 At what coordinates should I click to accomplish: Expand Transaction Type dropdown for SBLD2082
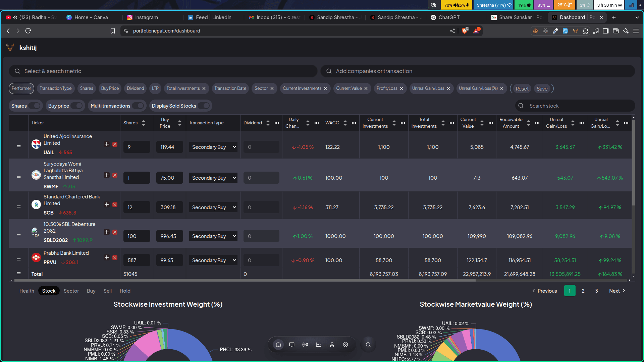pos(213,236)
